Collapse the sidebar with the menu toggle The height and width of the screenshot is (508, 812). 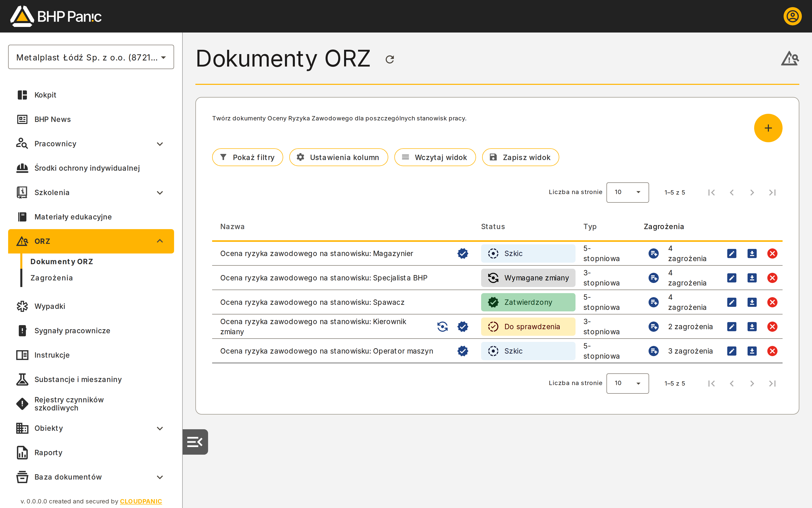(195, 442)
